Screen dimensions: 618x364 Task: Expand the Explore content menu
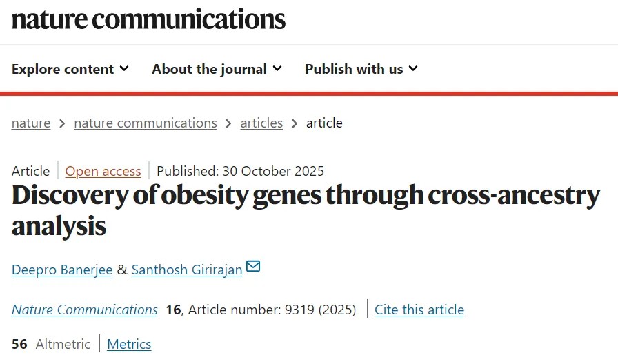point(70,69)
